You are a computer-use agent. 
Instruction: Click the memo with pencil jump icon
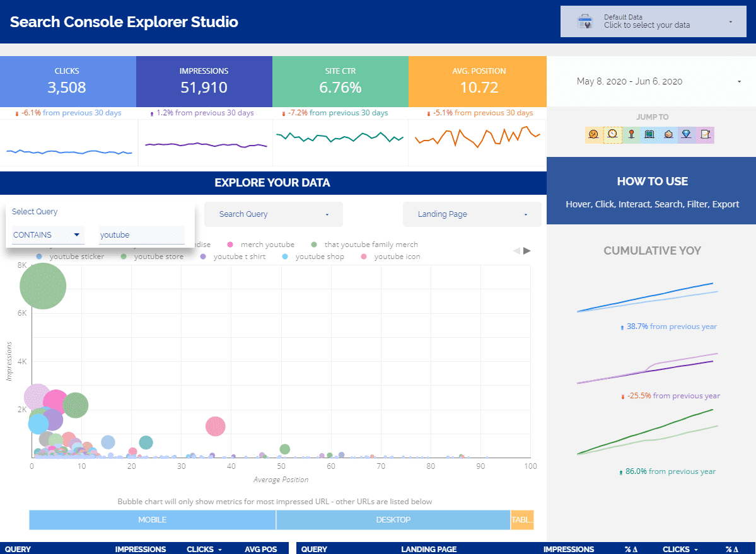706,134
